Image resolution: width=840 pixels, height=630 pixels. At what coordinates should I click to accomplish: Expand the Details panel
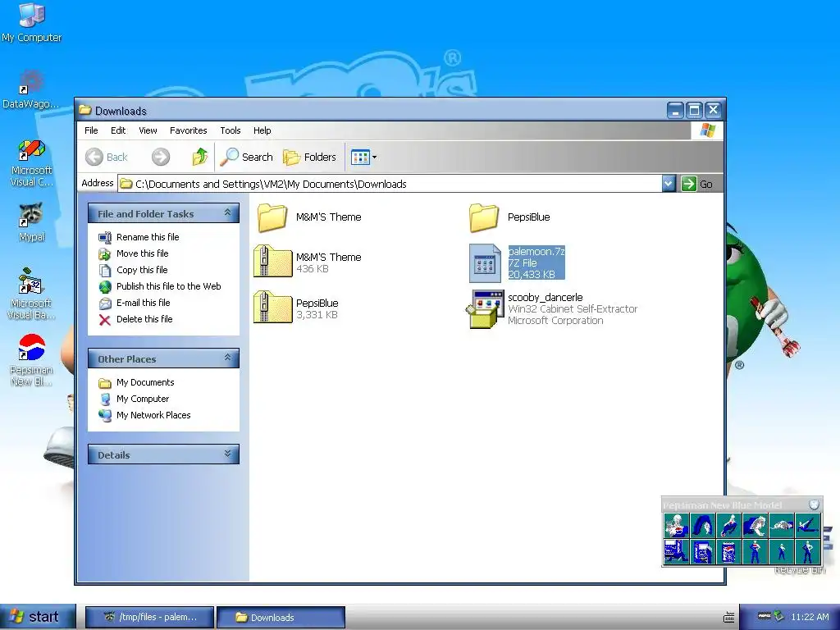pos(228,454)
